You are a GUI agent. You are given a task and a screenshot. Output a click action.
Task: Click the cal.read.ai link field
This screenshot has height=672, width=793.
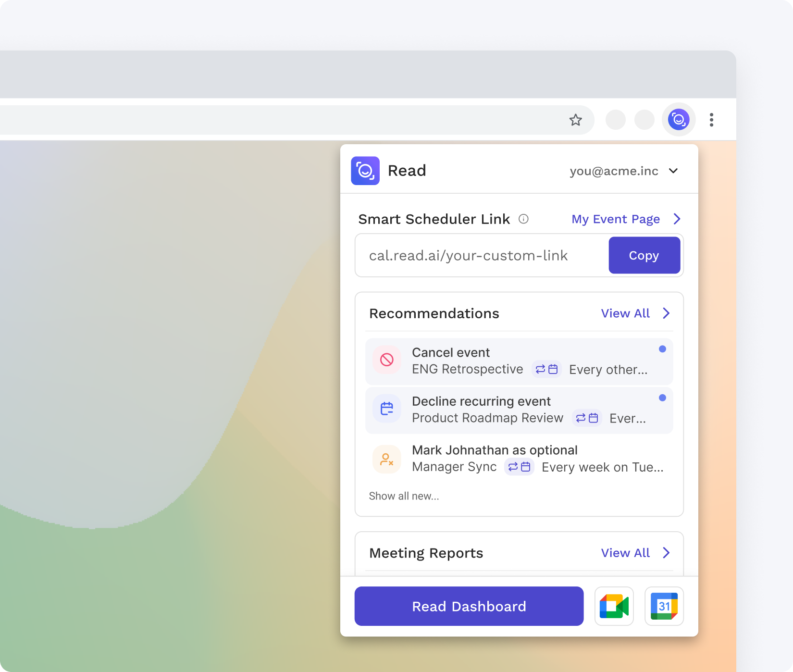469,255
